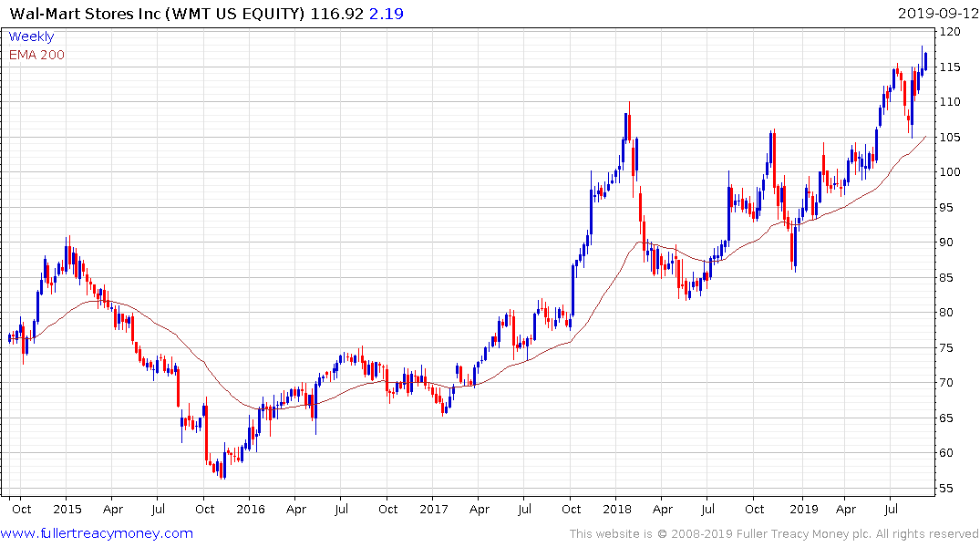Click the 'EMA 200' indicator label
This screenshot has width=980, height=547.
[x=36, y=55]
